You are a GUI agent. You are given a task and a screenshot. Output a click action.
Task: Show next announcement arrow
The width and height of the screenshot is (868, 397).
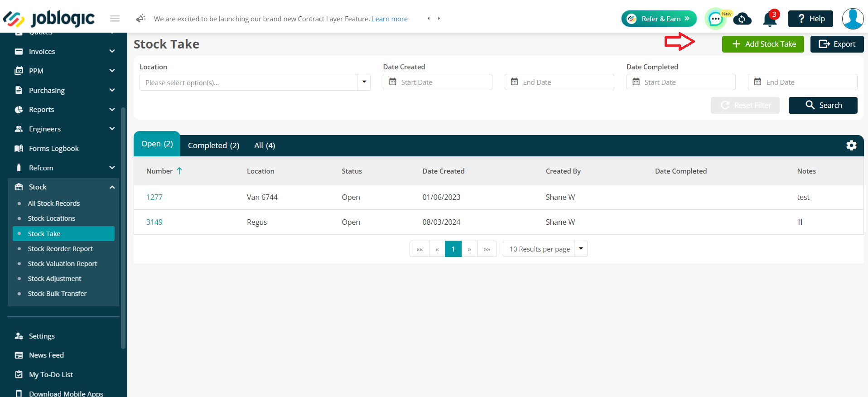(x=439, y=19)
